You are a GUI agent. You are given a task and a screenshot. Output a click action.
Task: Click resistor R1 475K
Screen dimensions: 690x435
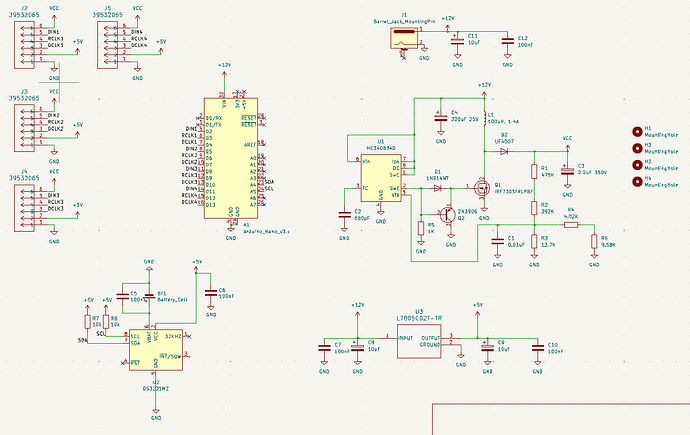pyautogui.click(x=534, y=172)
